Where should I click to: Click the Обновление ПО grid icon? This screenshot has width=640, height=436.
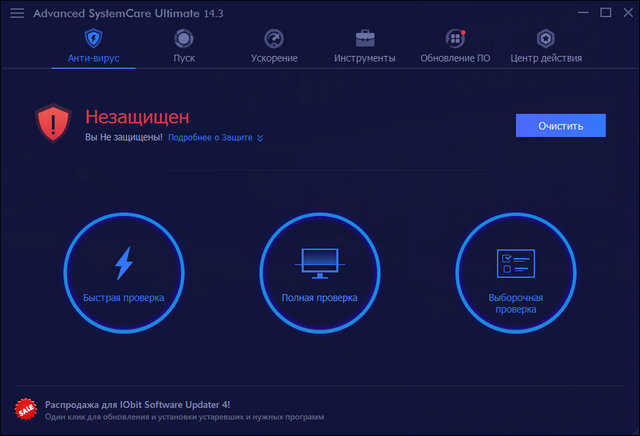coord(455,38)
